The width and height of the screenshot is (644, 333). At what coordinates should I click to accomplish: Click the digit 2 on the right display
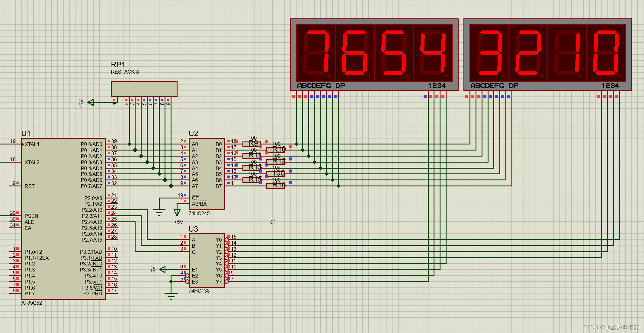[528, 53]
